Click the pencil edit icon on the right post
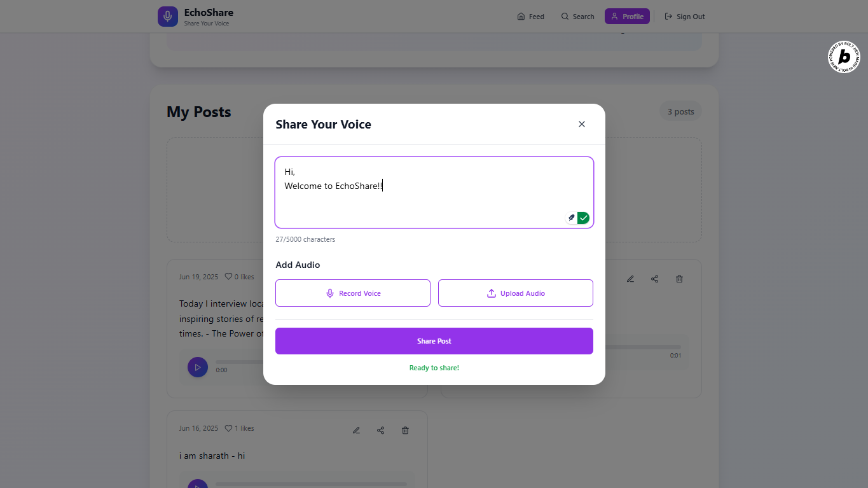The image size is (868, 488). (630, 279)
